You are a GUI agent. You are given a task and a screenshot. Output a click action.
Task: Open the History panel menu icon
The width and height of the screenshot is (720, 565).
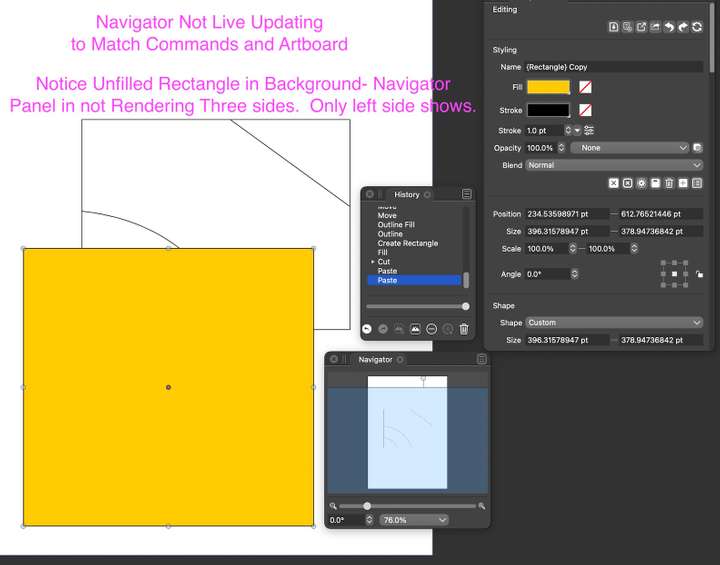pyautogui.click(x=467, y=194)
